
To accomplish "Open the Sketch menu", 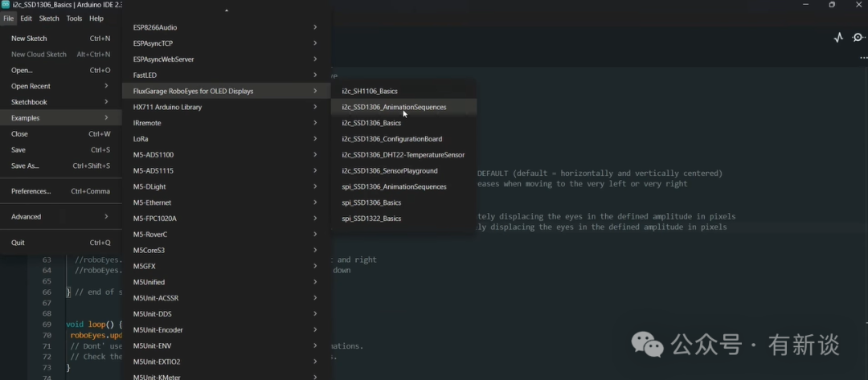I will point(49,18).
